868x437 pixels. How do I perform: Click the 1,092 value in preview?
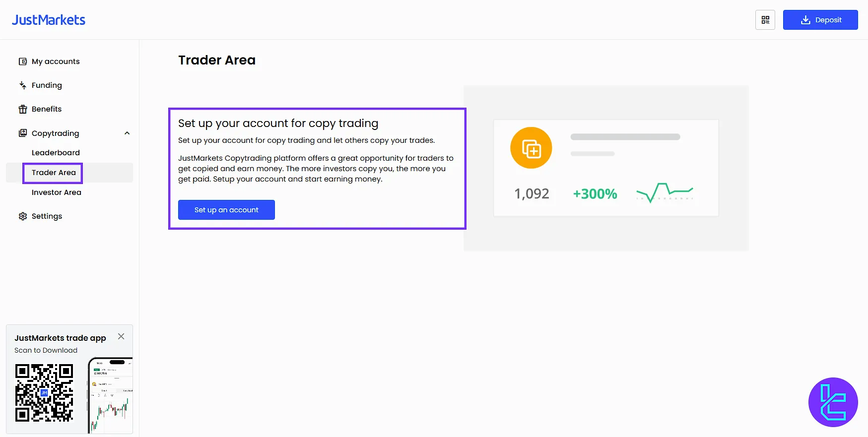(532, 193)
